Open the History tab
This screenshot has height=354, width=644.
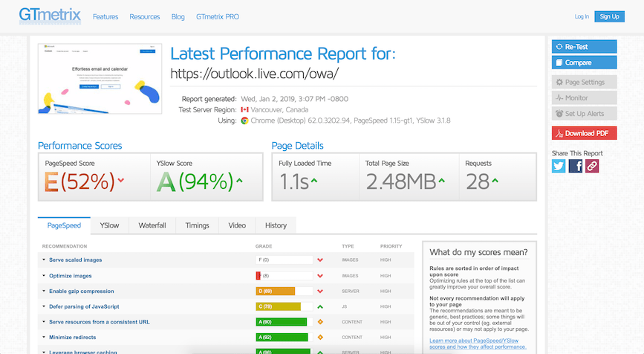(x=276, y=225)
